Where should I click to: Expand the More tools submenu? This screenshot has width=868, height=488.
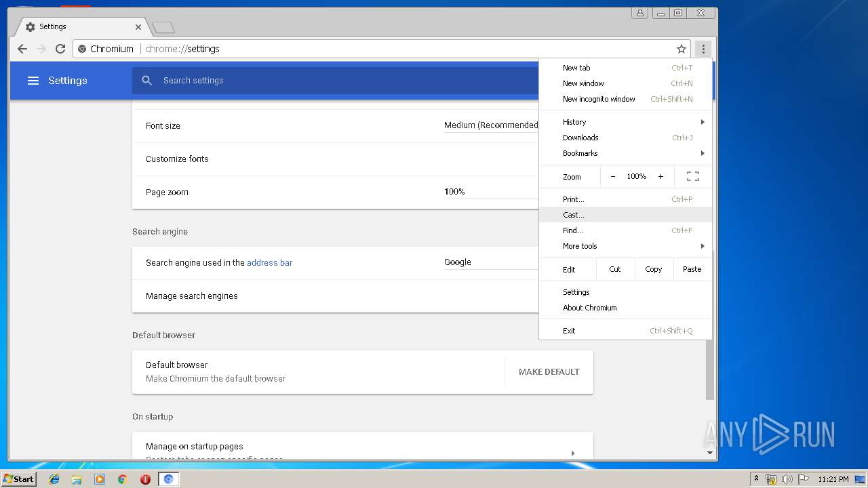(625, 246)
